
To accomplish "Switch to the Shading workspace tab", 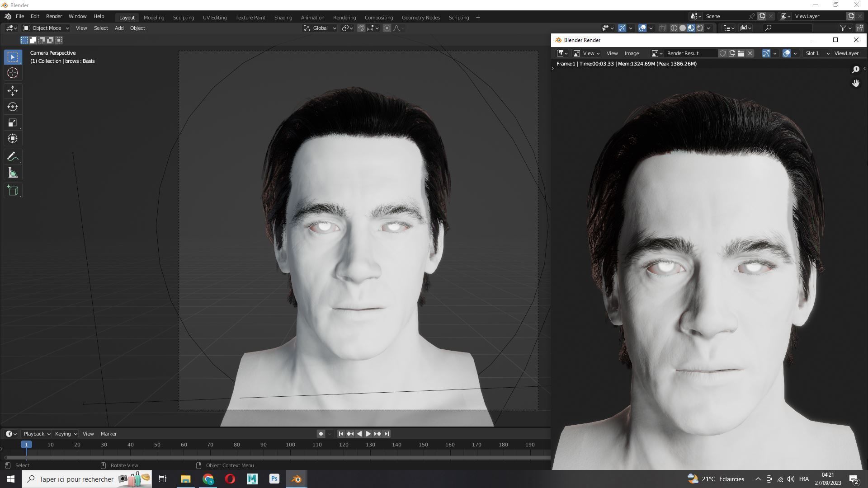I will click(283, 18).
